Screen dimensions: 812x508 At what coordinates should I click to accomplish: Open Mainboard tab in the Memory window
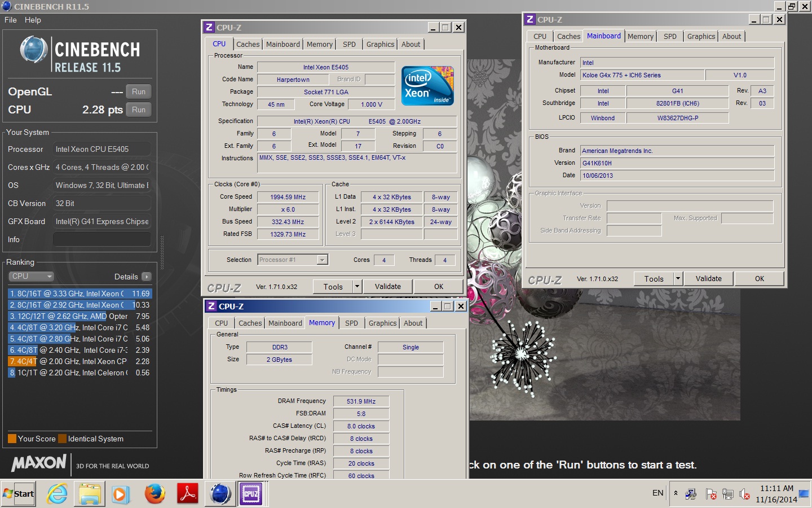[x=285, y=323]
